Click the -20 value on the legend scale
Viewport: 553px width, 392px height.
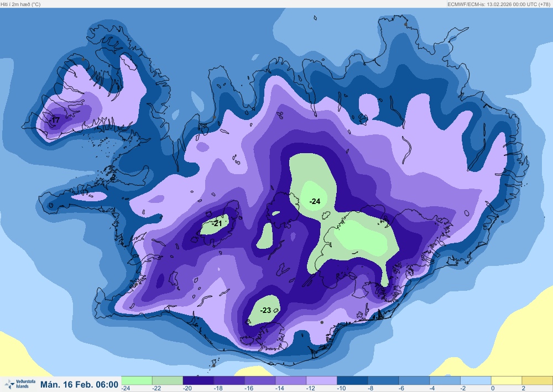tap(187, 388)
